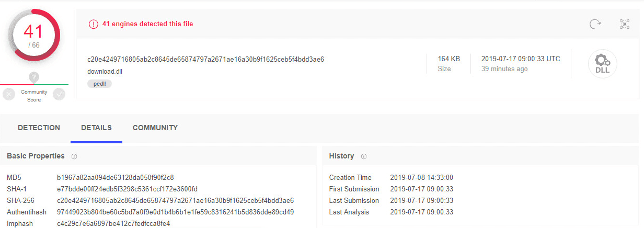
Task: Select the SHA-1 hash value
Action: point(127,189)
